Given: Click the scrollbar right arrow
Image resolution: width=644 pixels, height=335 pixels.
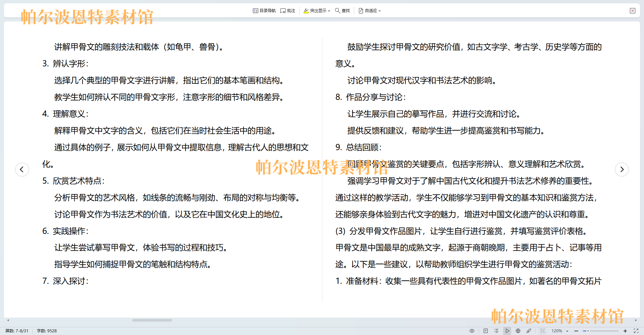Looking at the screenshot, I should point(636,320).
